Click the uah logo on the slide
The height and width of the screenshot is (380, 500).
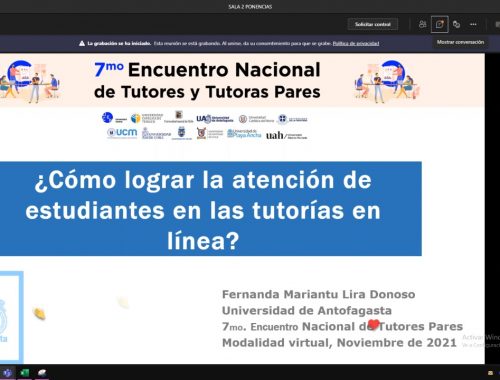click(x=287, y=135)
